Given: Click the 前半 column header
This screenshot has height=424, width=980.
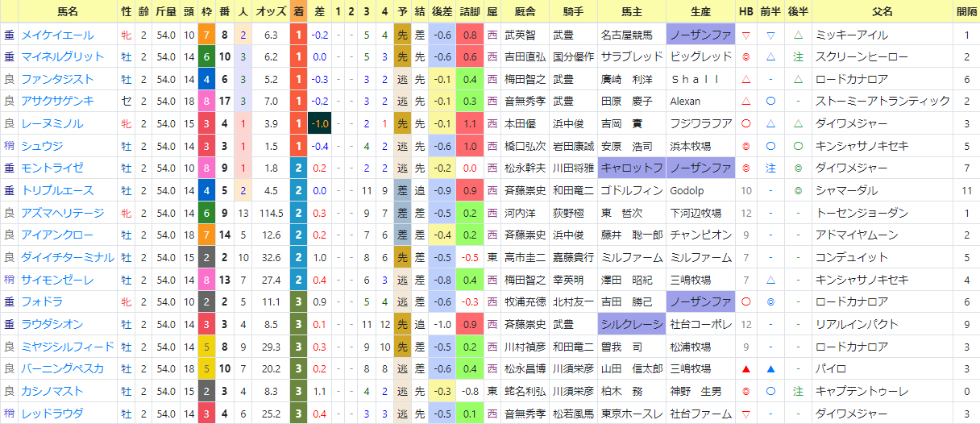Looking at the screenshot, I should (x=771, y=12).
